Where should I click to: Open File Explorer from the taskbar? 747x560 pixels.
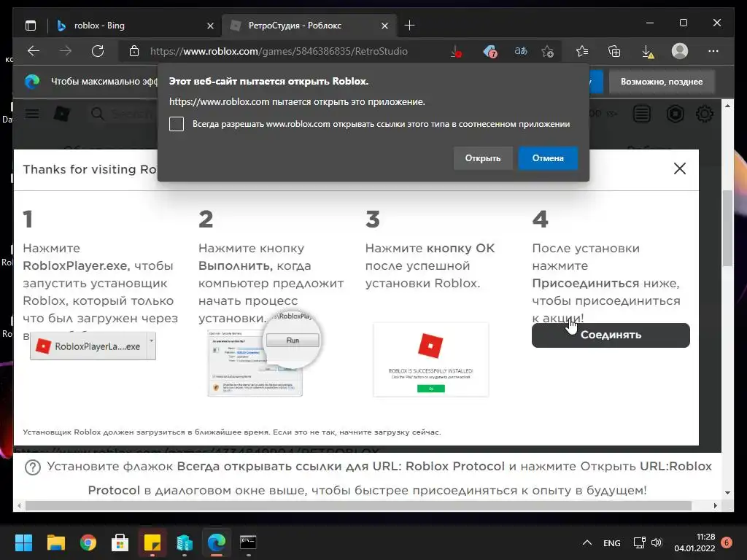click(55, 542)
